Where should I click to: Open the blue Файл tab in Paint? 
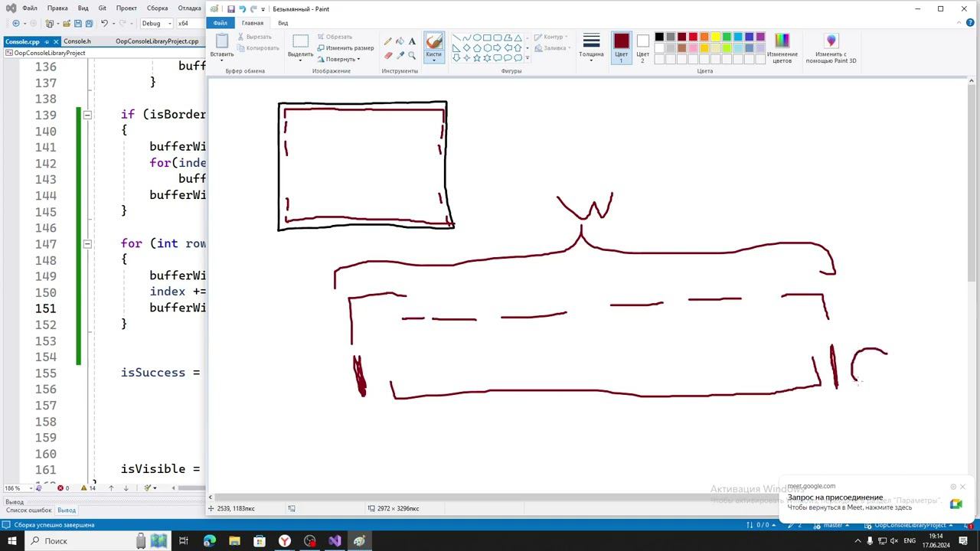(x=220, y=23)
